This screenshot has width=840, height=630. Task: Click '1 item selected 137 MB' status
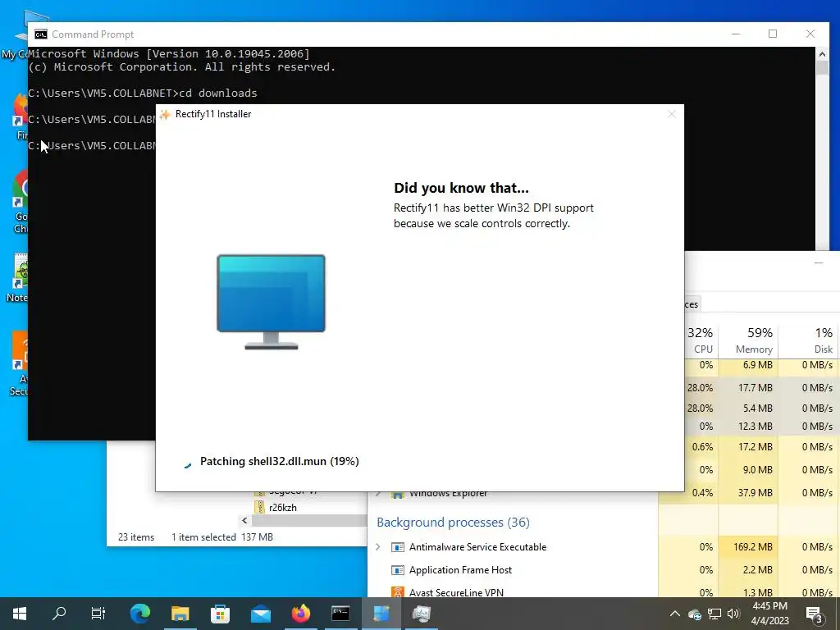tap(221, 536)
